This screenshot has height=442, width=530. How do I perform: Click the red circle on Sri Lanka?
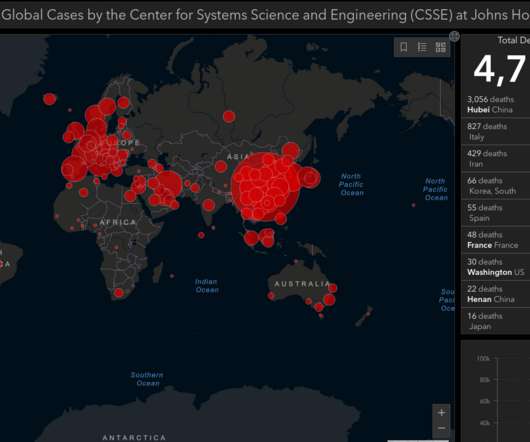[213, 228]
